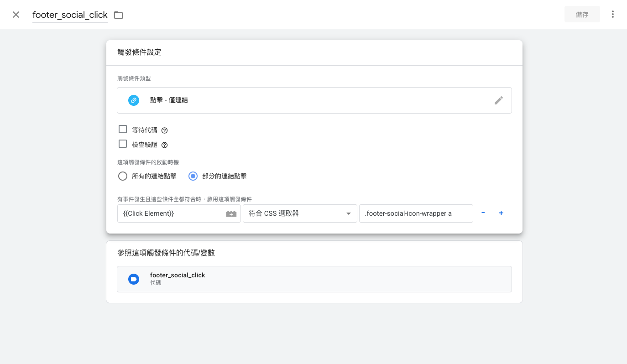This screenshot has width=627, height=364.
Task: Enable the 等待代碼 checkbox
Action: 123,129
